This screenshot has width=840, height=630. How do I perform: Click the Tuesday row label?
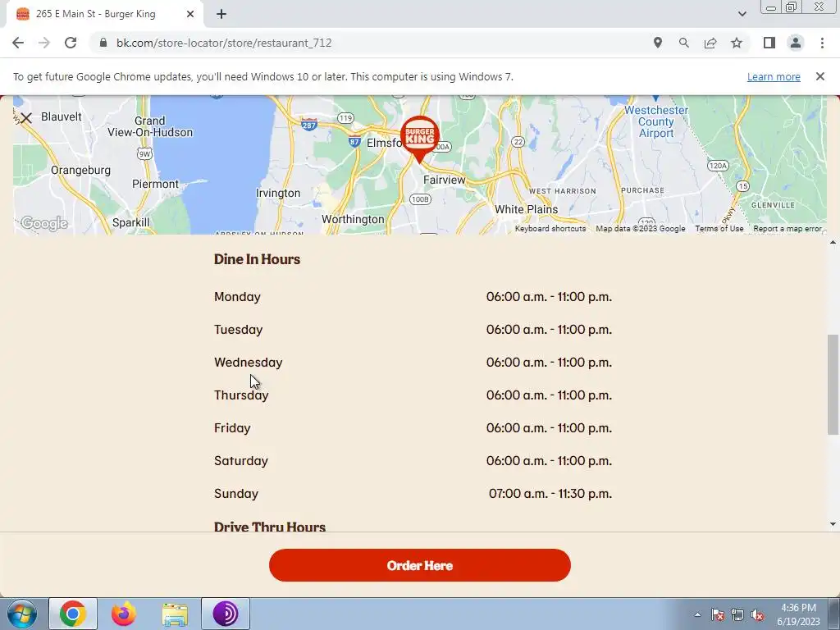(x=239, y=330)
